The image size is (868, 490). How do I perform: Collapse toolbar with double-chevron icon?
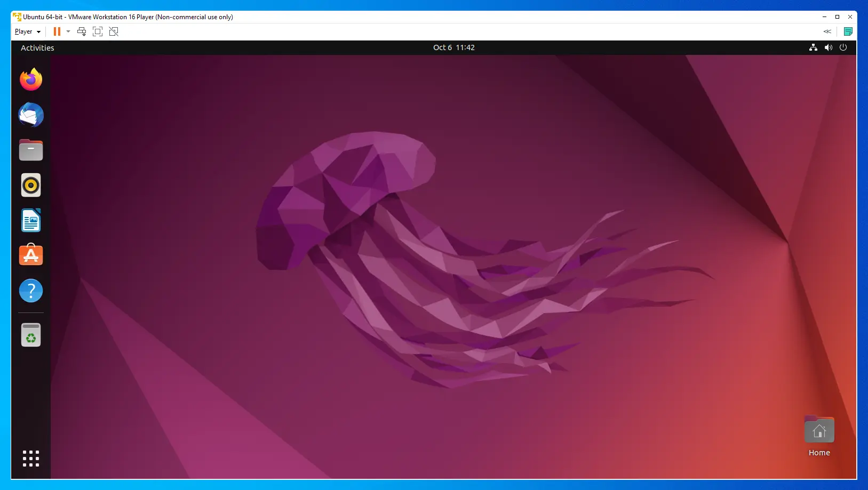coord(827,31)
